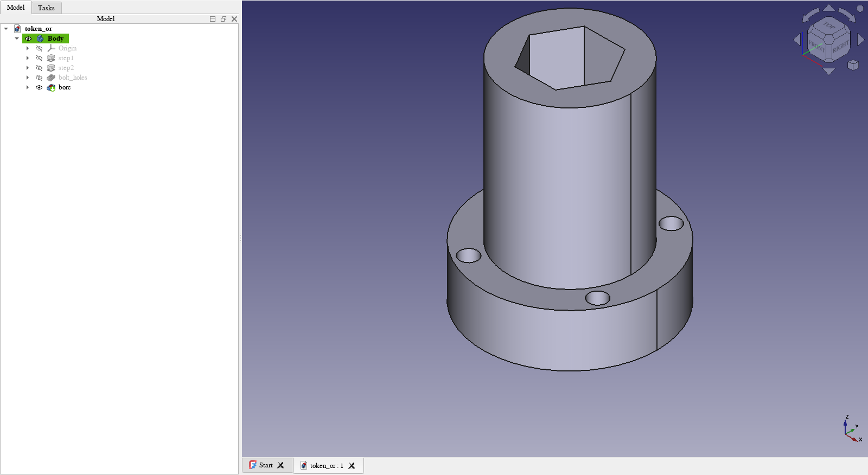
Task: Roll view clockwise using curved right arrow
Action: coord(847,15)
